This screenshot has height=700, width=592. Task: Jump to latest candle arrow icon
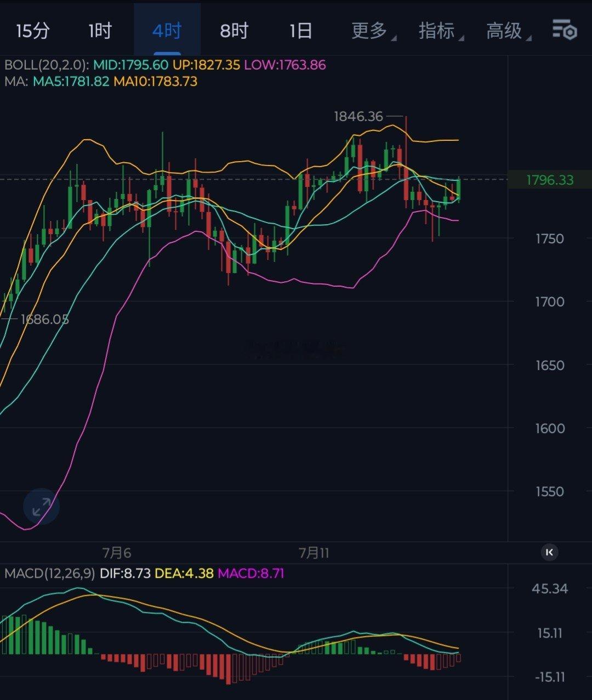coord(550,552)
